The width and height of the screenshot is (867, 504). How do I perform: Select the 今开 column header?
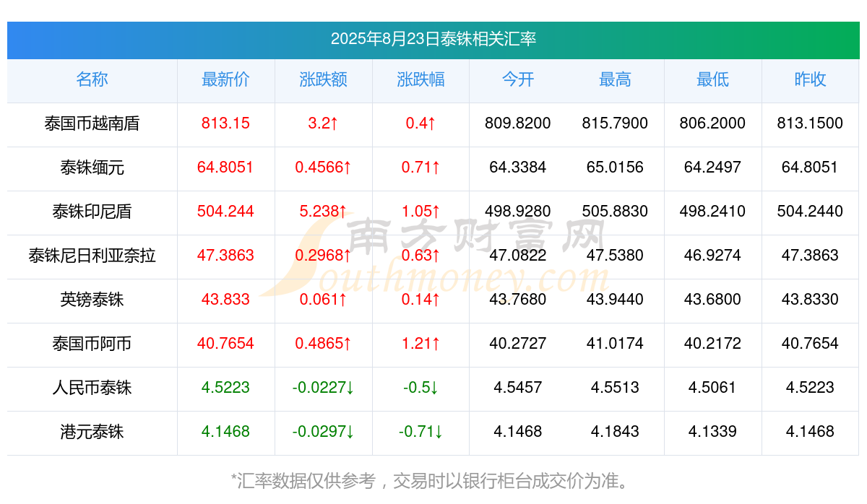(518, 80)
